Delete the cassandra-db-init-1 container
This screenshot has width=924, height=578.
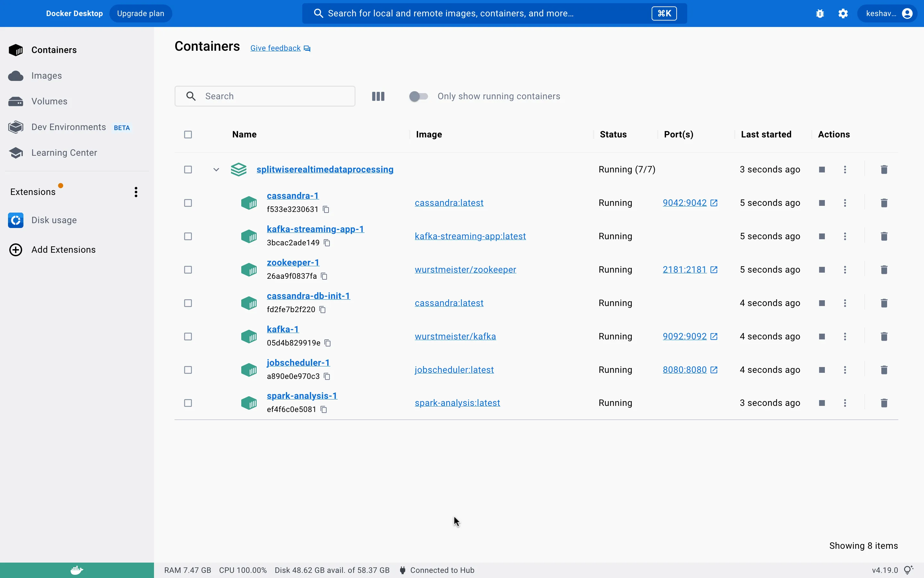tap(884, 303)
